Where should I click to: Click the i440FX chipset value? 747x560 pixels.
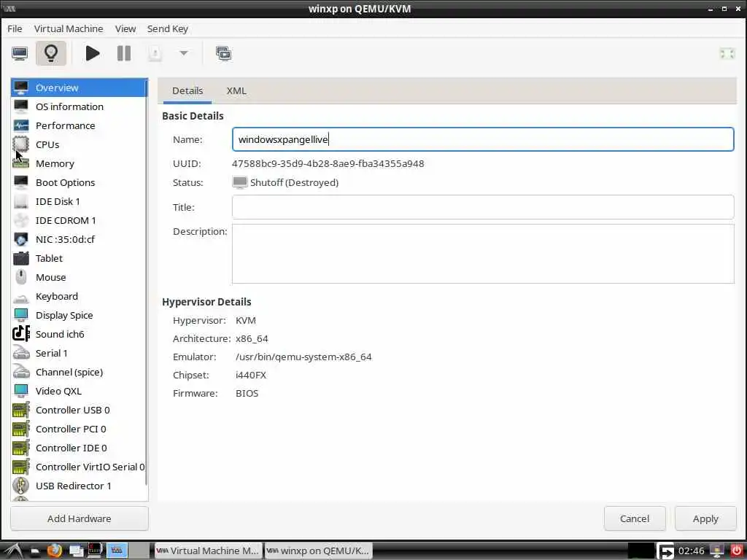[251, 375]
